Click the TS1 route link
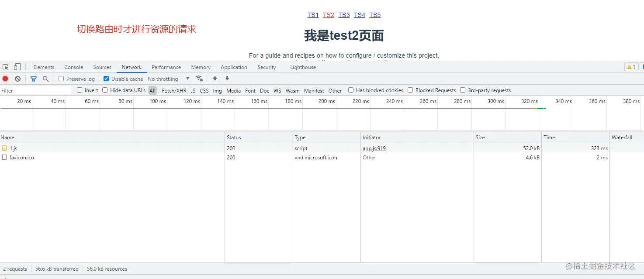The height and width of the screenshot is (279, 644). (313, 15)
